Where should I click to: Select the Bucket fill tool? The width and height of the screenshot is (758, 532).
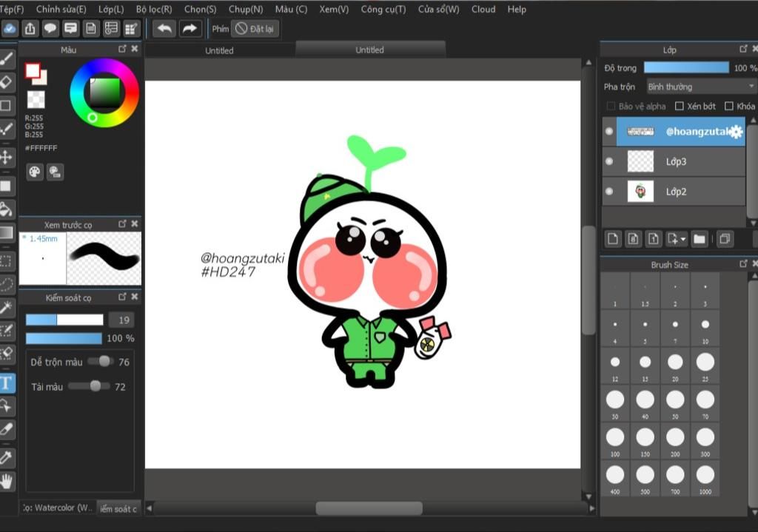6,209
